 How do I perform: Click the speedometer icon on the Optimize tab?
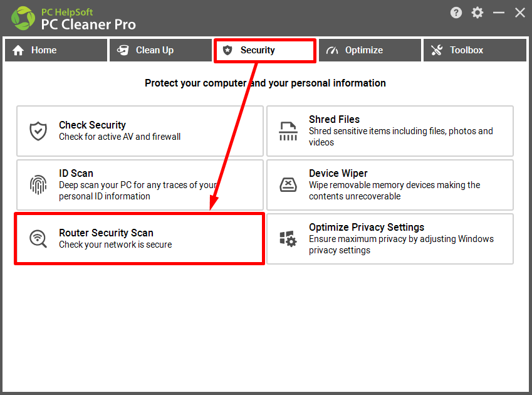click(332, 51)
